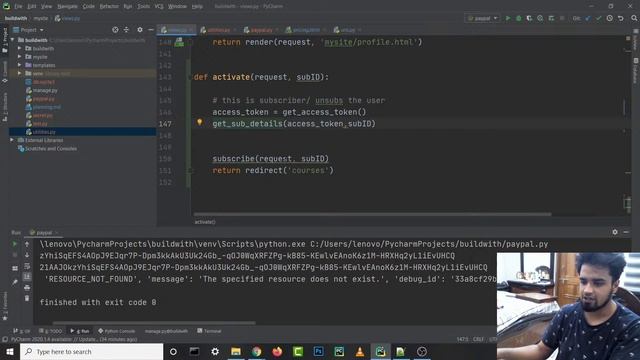Expand the templates folder
The height and width of the screenshot is (360, 640).
pyautogui.click(x=19, y=65)
